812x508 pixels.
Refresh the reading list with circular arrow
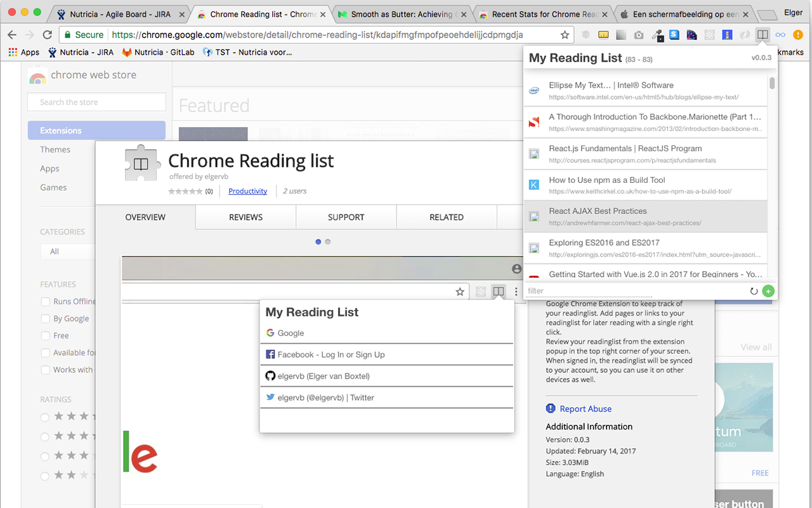click(x=754, y=291)
